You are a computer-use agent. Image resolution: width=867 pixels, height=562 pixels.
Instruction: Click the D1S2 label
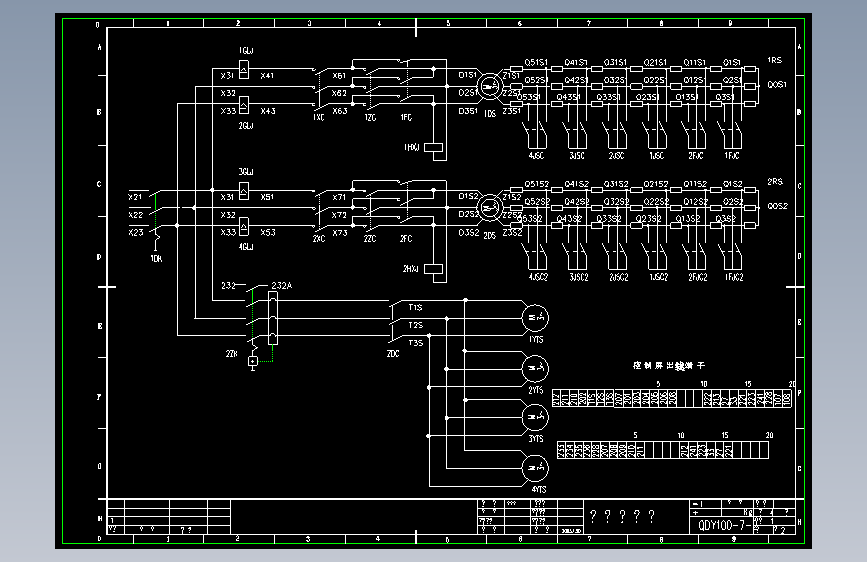(x=468, y=196)
